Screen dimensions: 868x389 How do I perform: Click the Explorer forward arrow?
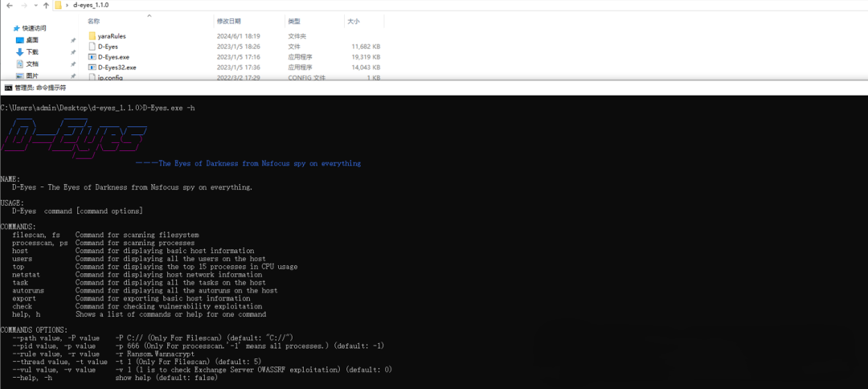(x=24, y=5)
